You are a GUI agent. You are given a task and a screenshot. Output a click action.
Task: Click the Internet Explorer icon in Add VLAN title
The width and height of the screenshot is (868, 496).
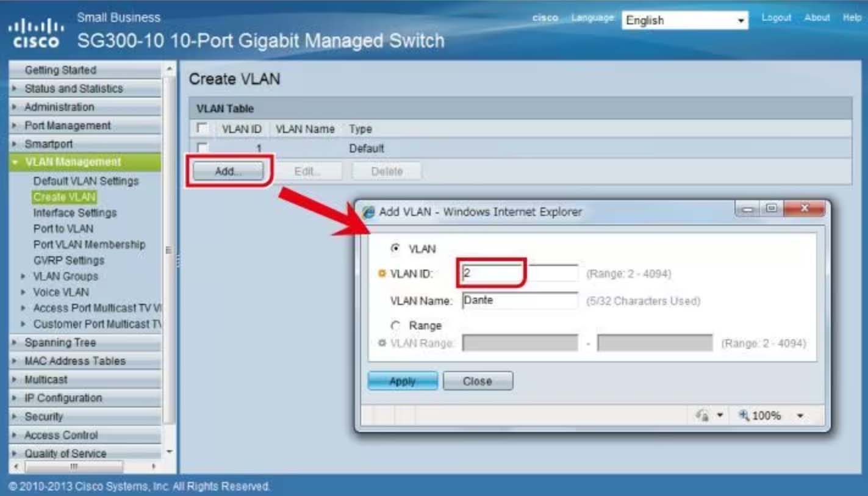[x=368, y=212]
